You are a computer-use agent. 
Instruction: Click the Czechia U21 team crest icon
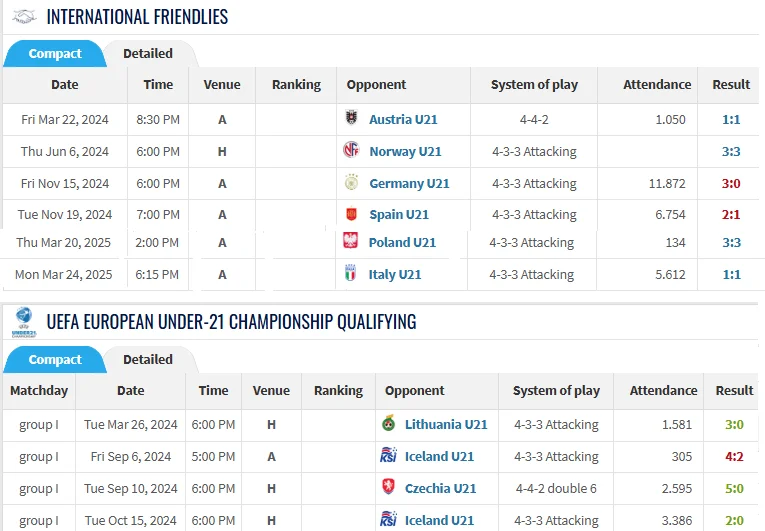[x=389, y=488]
